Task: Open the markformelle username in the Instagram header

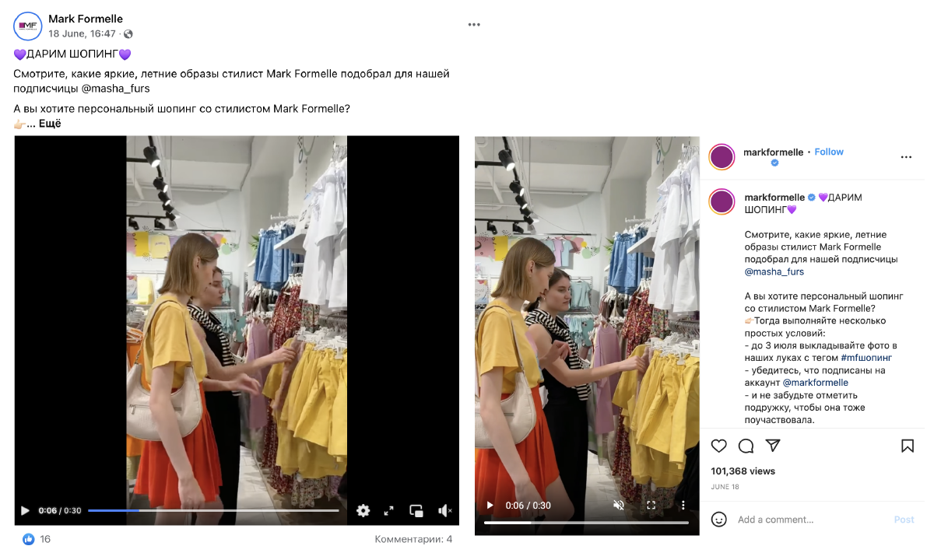Action: 774,152
